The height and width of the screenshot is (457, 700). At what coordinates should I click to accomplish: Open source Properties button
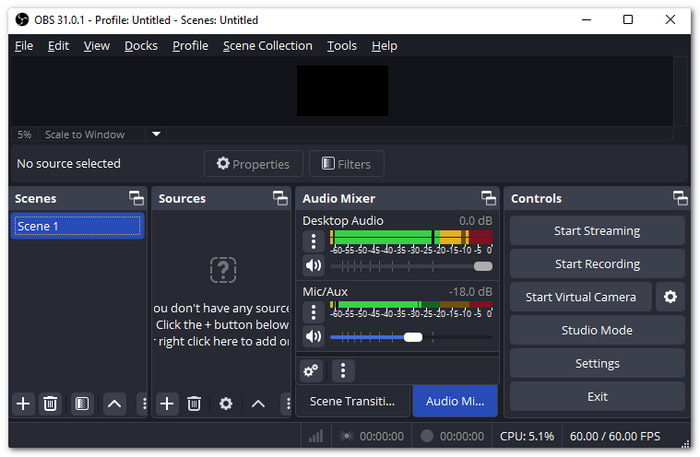click(254, 164)
